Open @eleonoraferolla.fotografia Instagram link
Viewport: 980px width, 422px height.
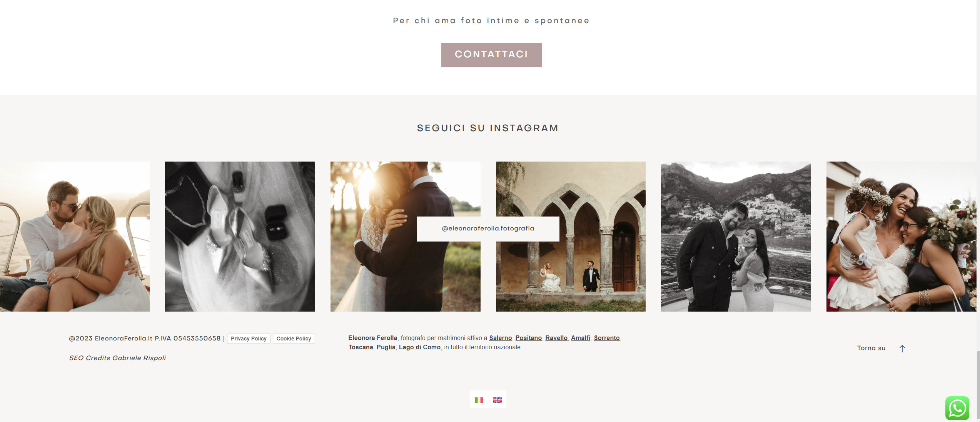488,229
